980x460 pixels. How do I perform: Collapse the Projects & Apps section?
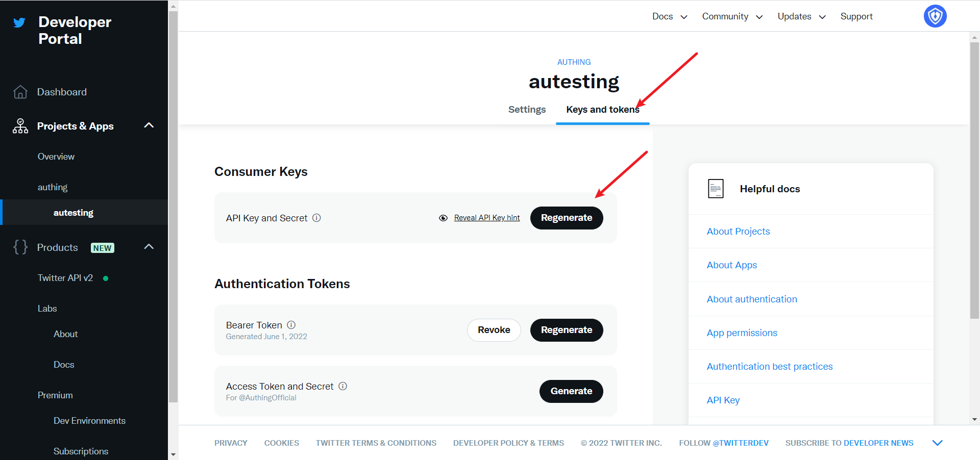pyautogui.click(x=149, y=125)
